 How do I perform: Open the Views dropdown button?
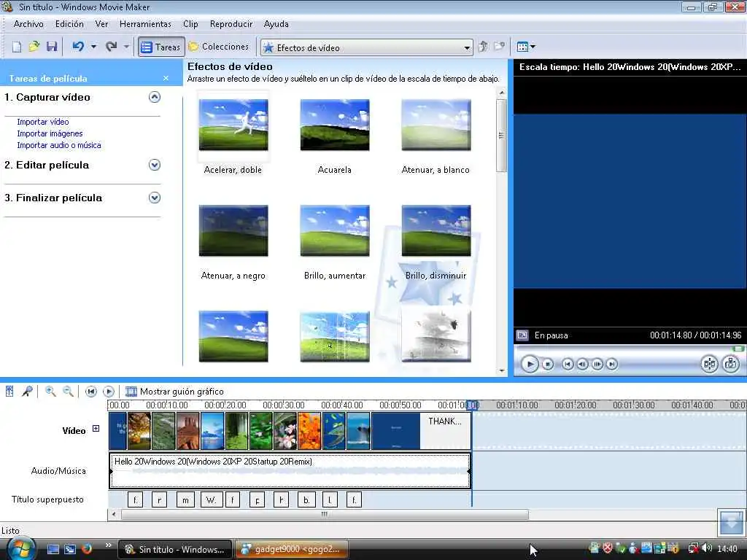(527, 47)
